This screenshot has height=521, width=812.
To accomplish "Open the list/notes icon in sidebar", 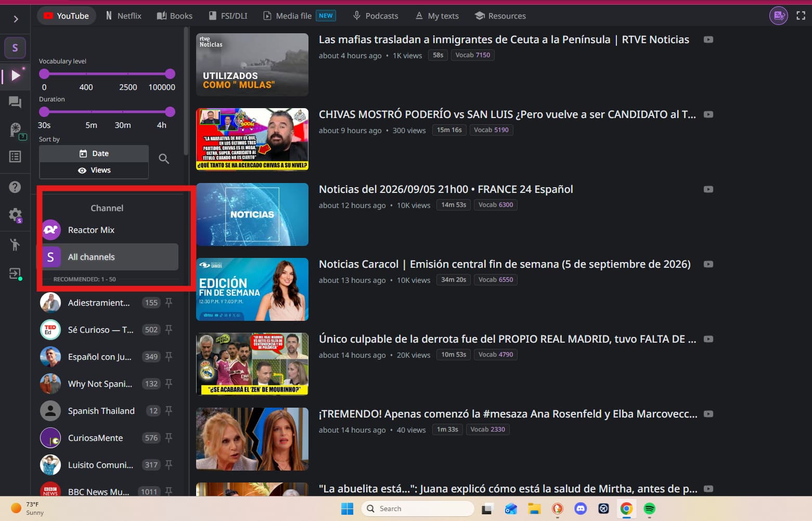I will [x=15, y=157].
